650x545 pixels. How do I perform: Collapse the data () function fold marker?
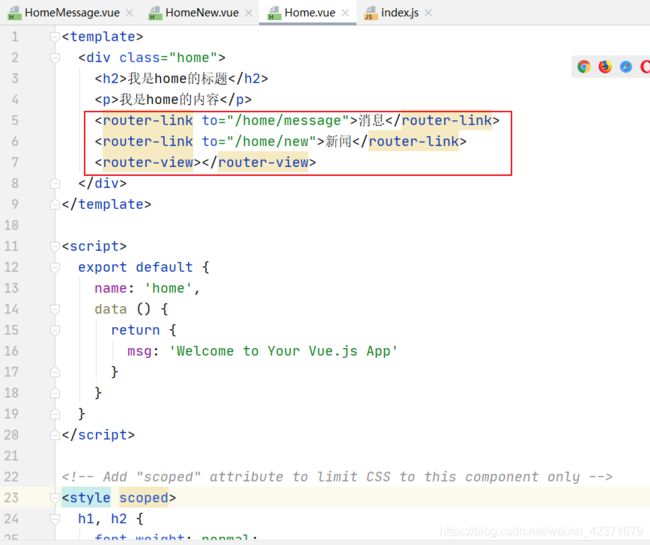pos(55,310)
